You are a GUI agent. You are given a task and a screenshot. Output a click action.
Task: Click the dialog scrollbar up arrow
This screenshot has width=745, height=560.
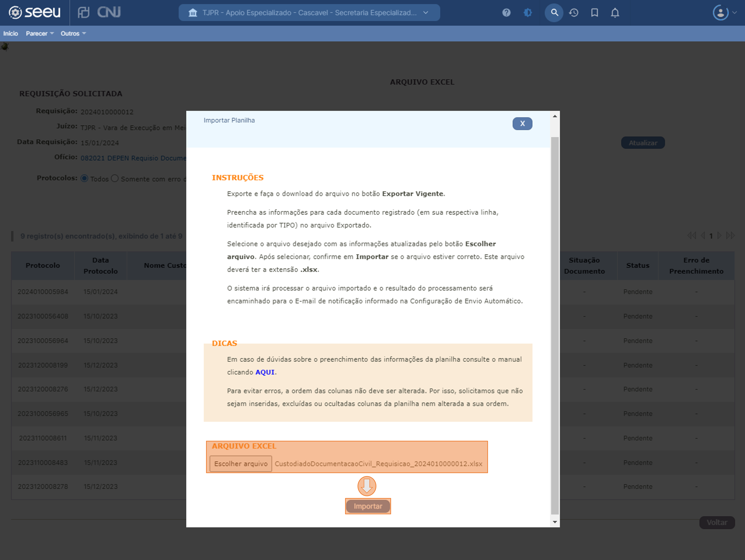[555, 116]
